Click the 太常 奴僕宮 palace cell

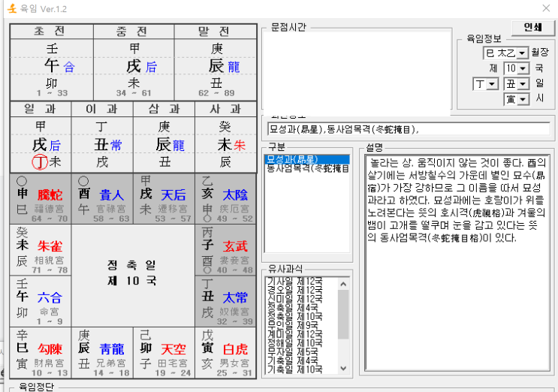point(225,302)
